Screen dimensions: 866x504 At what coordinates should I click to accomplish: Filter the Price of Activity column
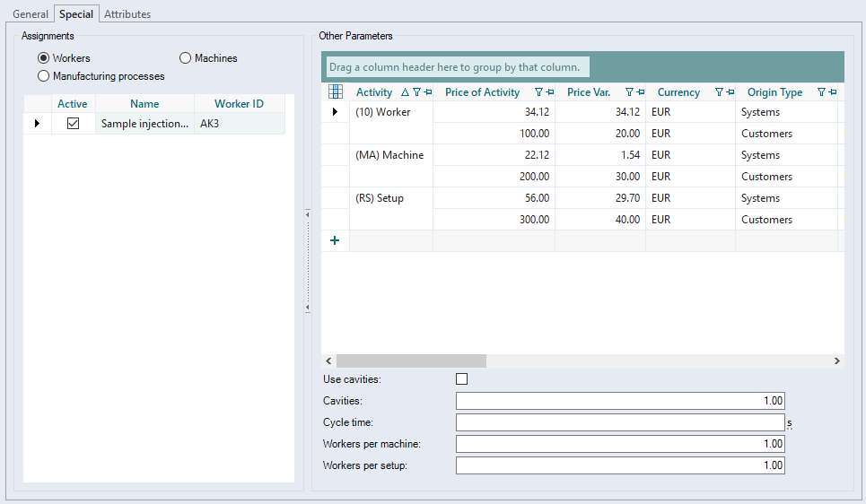tap(538, 92)
